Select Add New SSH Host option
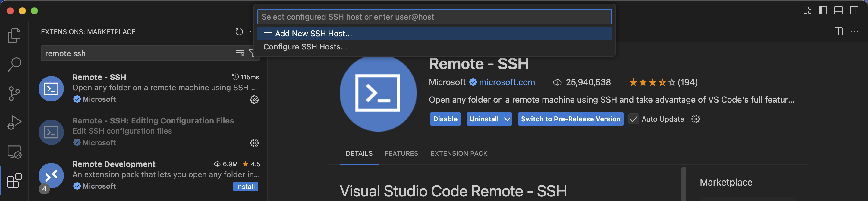Viewport: 868px width, 201px height. pyautogui.click(x=434, y=33)
